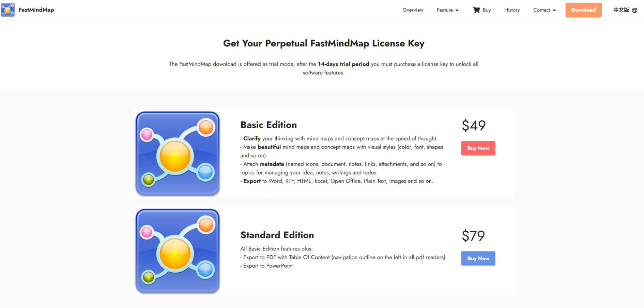Click the shopping cart icon
This screenshot has width=644, height=308.
click(x=476, y=10)
